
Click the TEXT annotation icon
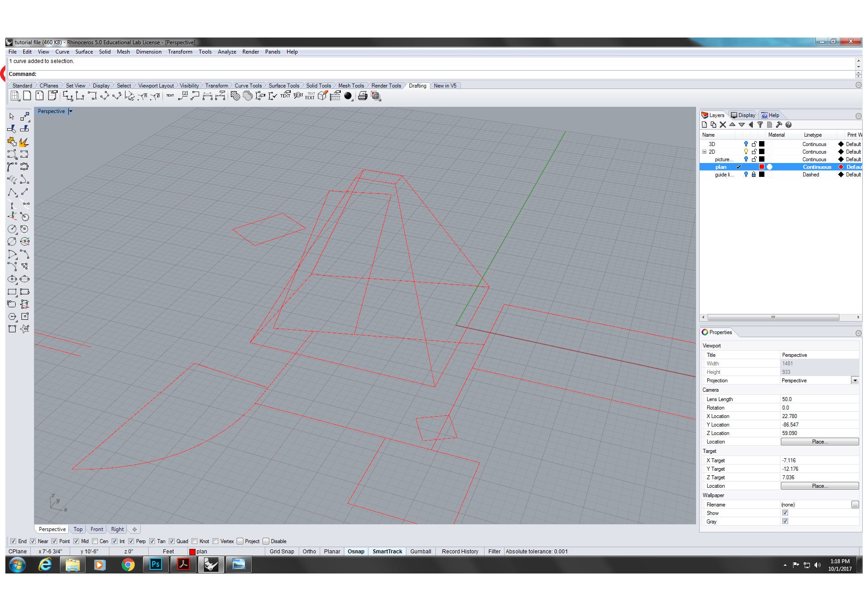click(170, 96)
